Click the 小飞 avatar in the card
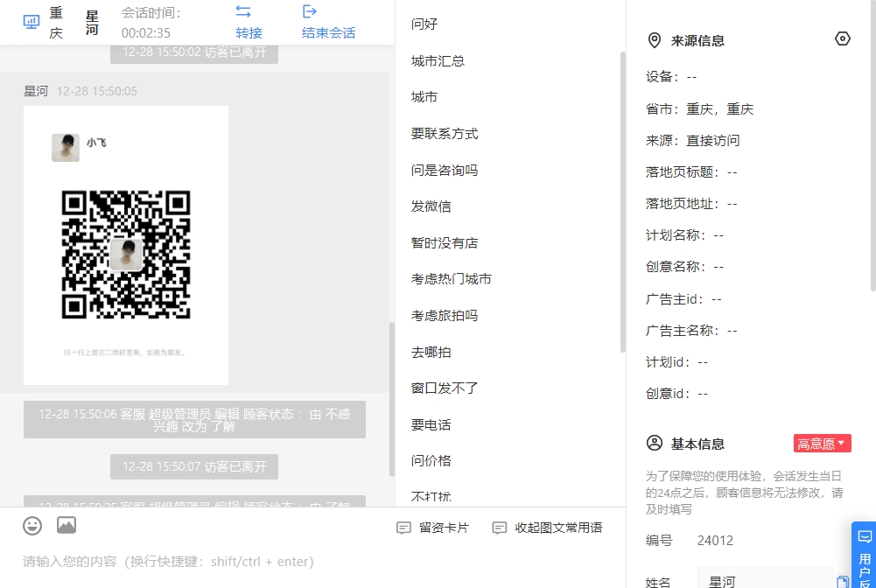The width and height of the screenshot is (876, 588). (66, 147)
